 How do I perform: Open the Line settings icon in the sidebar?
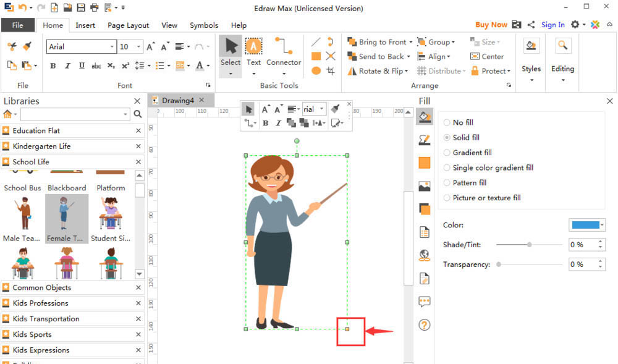[424, 140]
